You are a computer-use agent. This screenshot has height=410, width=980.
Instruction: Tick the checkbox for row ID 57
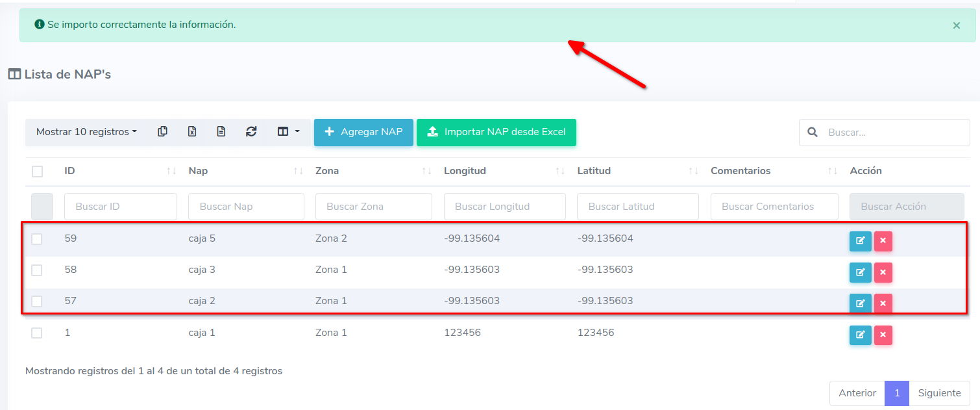37,301
